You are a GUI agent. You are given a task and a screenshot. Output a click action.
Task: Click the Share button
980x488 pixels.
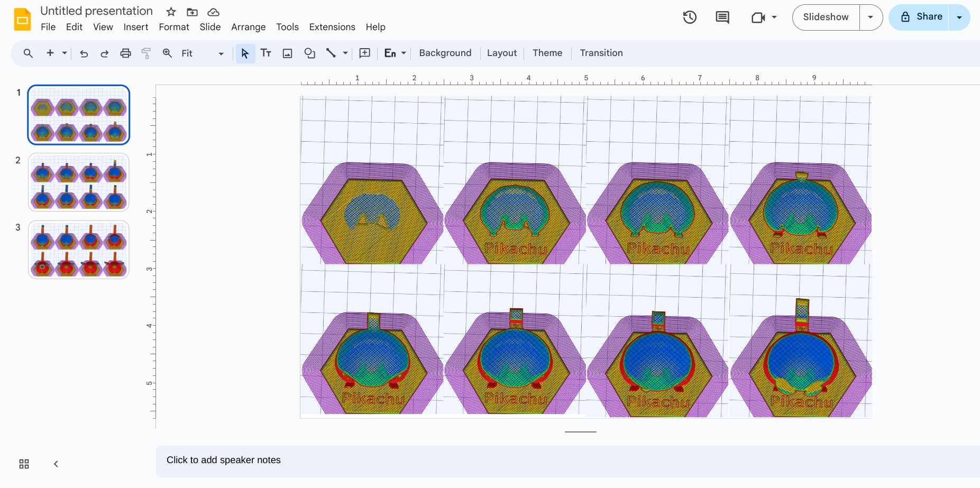coord(919,17)
